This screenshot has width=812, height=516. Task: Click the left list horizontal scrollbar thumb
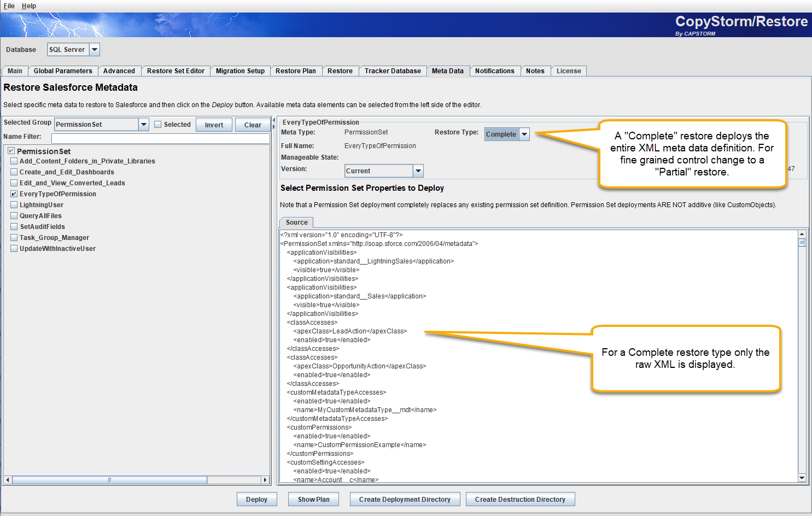pyautogui.click(x=109, y=480)
